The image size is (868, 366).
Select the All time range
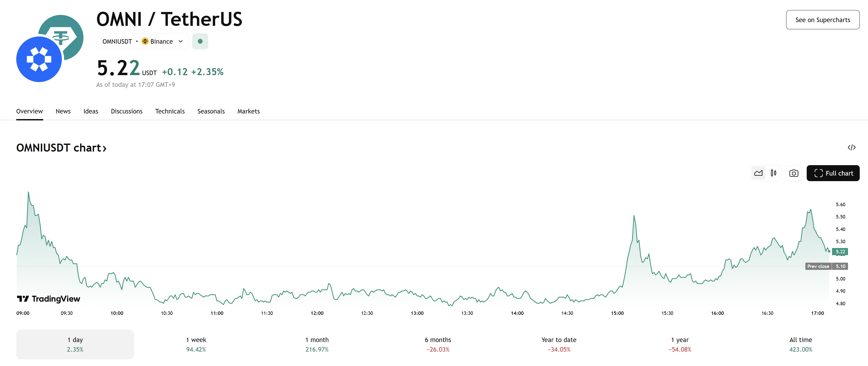point(801,344)
